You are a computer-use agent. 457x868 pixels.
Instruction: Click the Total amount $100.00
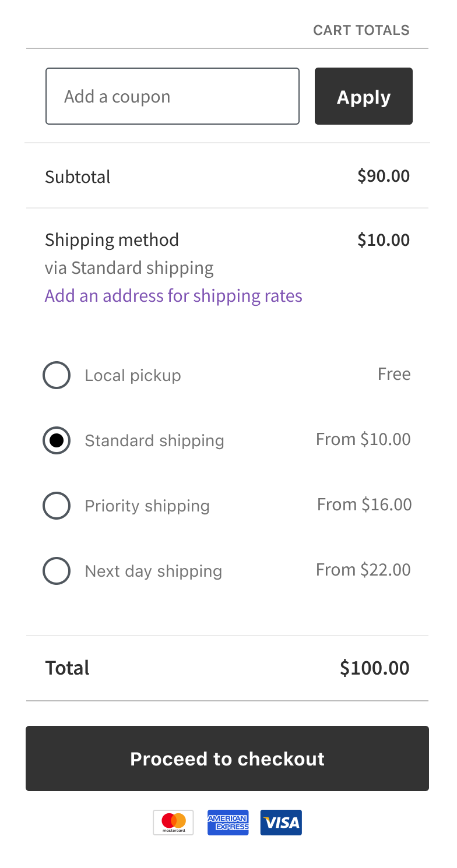tap(374, 668)
